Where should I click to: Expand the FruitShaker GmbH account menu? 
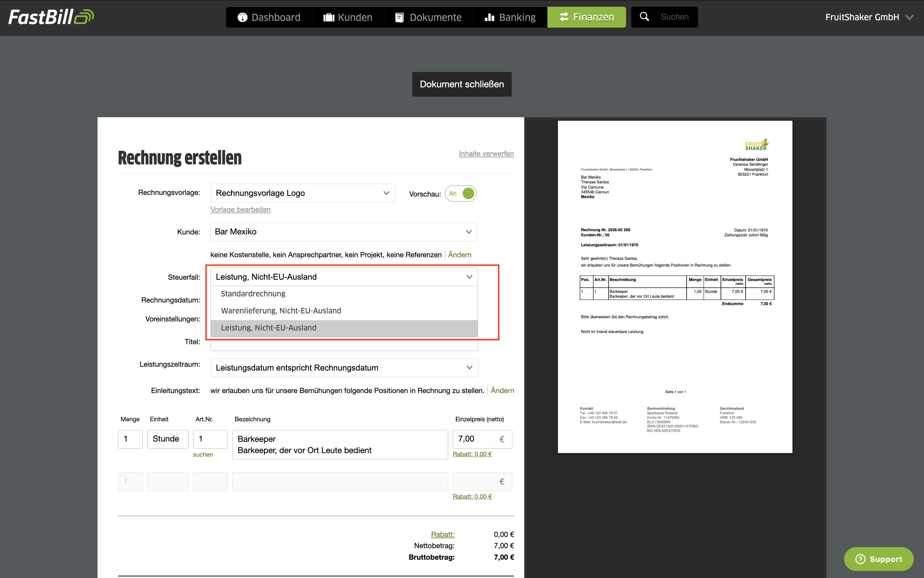click(x=869, y=17)
